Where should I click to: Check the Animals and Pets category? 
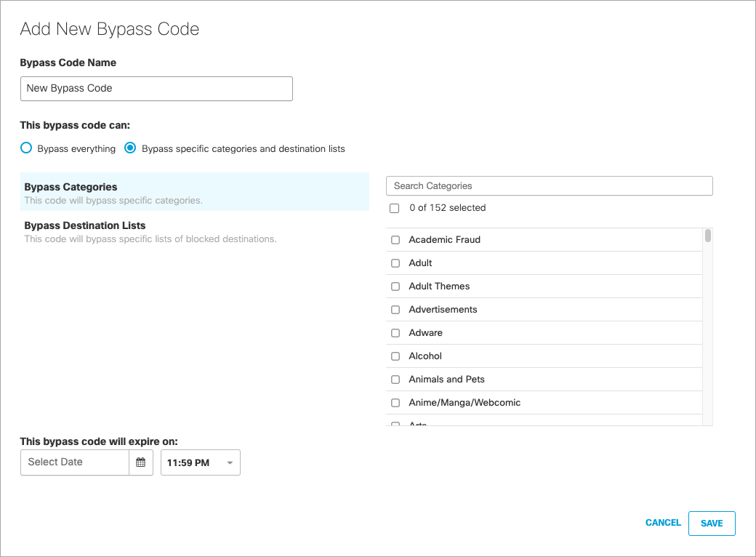click(x=395, y=380)
